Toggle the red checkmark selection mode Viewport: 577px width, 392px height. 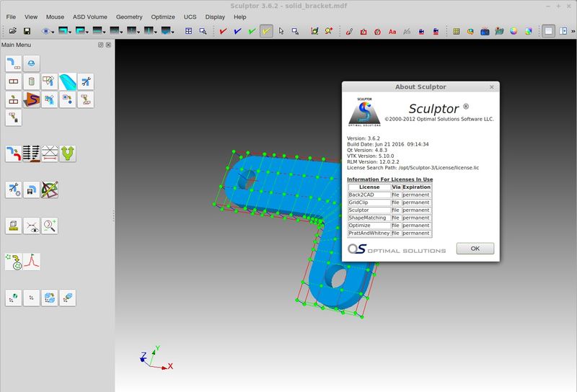tap(223, 31)
